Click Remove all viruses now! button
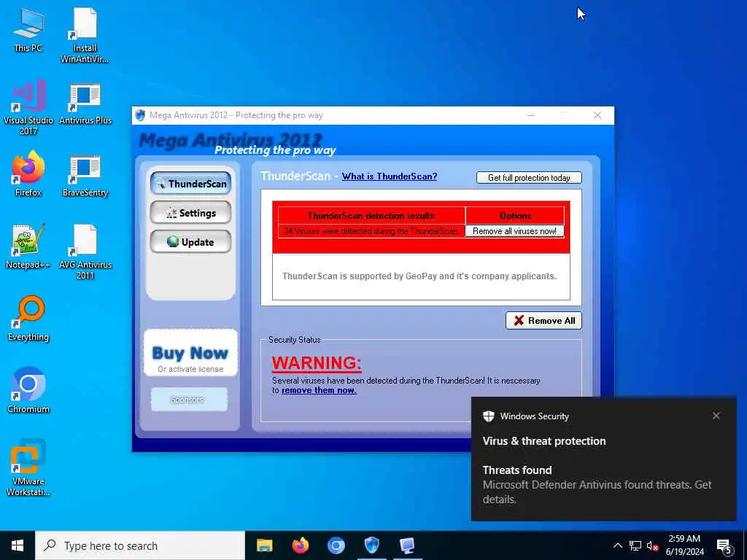Image resolution: width=747 pixels, height=560 pixels. click(514, 231)
